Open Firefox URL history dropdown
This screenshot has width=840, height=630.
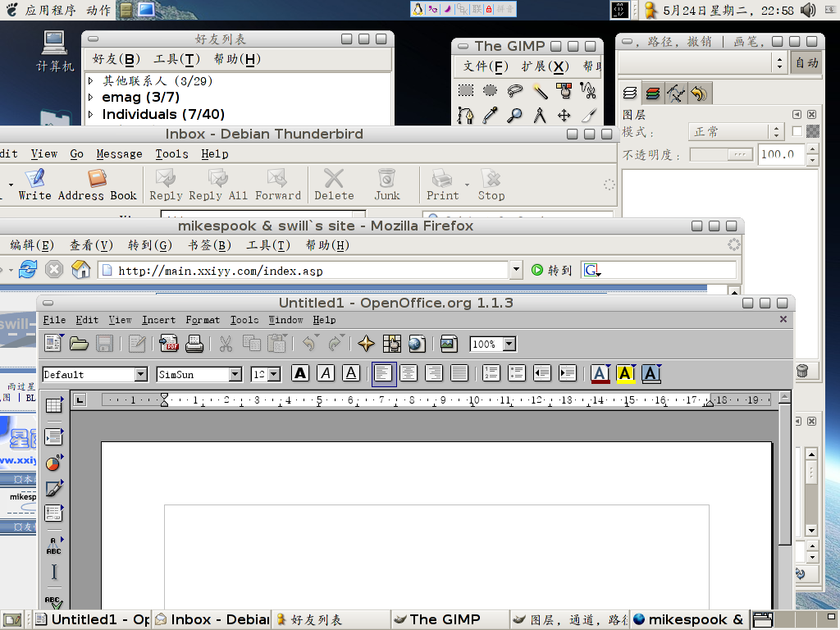coord(516,270)
